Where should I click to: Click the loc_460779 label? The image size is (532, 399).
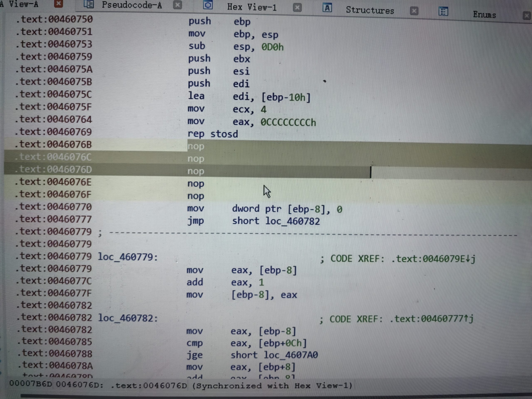tap(128, 257)
